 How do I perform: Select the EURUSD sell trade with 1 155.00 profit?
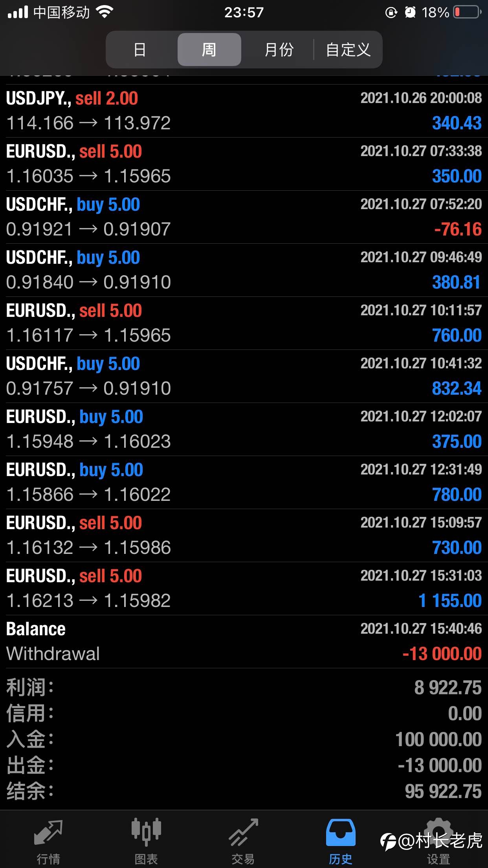tap(244, 588)
